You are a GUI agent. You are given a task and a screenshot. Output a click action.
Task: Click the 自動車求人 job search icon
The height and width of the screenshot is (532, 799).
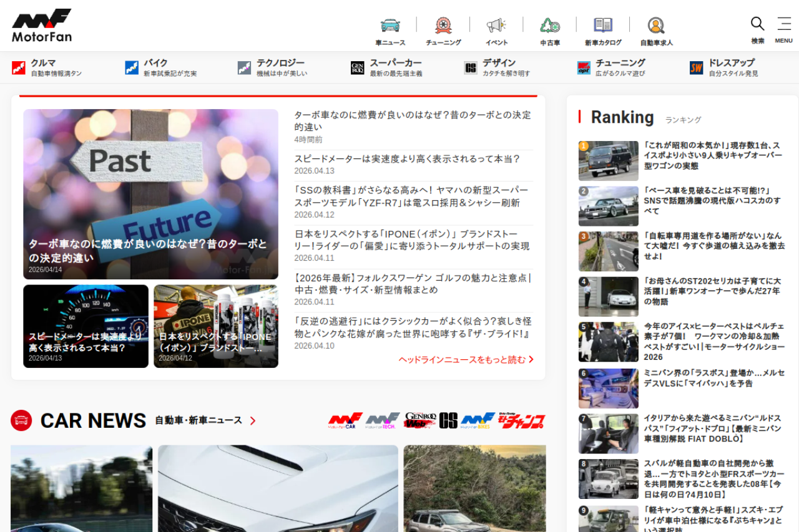pos(656,26)
